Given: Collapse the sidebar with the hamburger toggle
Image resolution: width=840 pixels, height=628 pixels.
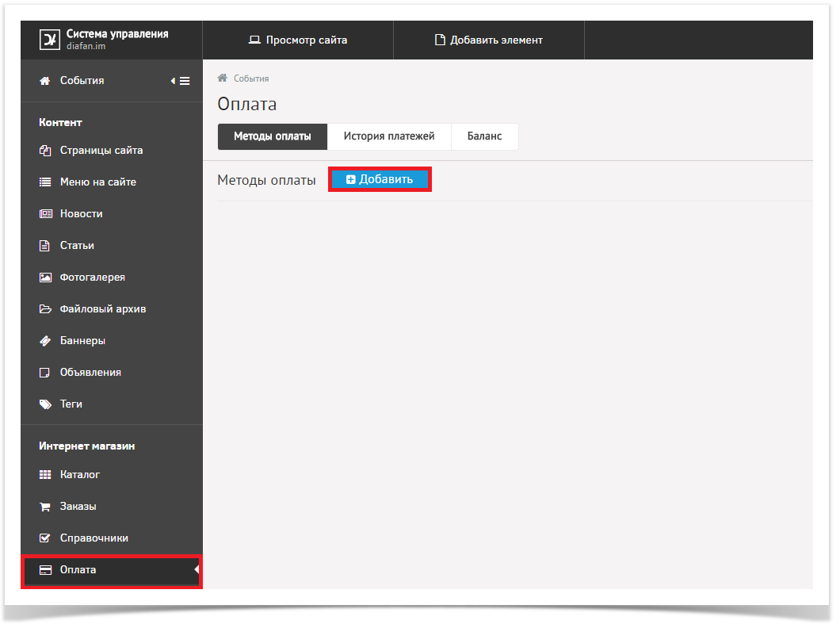Looking at the screenshot, I should (181, 81).
